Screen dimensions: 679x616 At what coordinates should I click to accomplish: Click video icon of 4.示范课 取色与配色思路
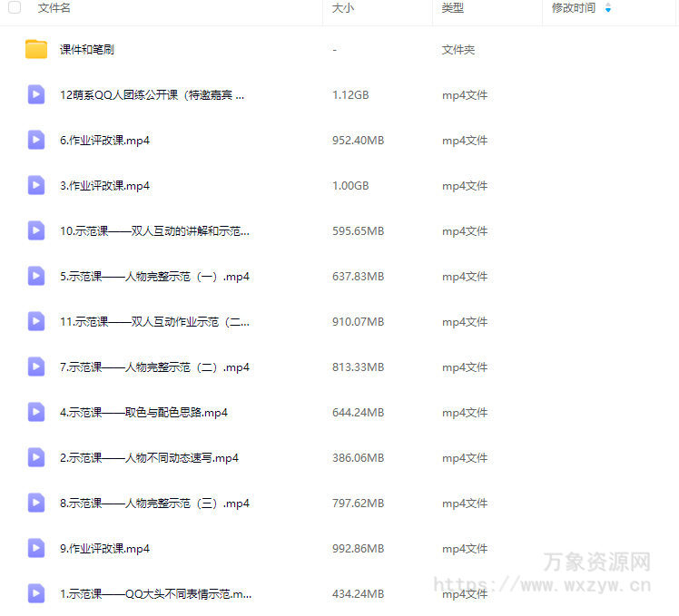pos(36,413)
